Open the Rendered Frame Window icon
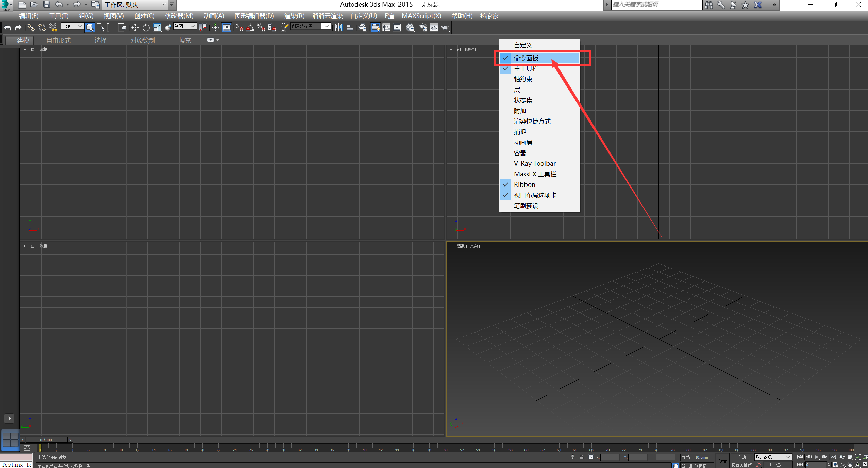This screenshot has width=868, height=468. pyautogui.click(x=434, y=28)
